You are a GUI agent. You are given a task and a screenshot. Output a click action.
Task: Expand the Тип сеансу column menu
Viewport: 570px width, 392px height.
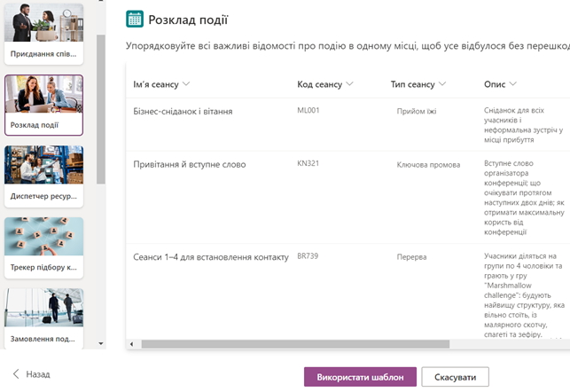coord(441,85)
